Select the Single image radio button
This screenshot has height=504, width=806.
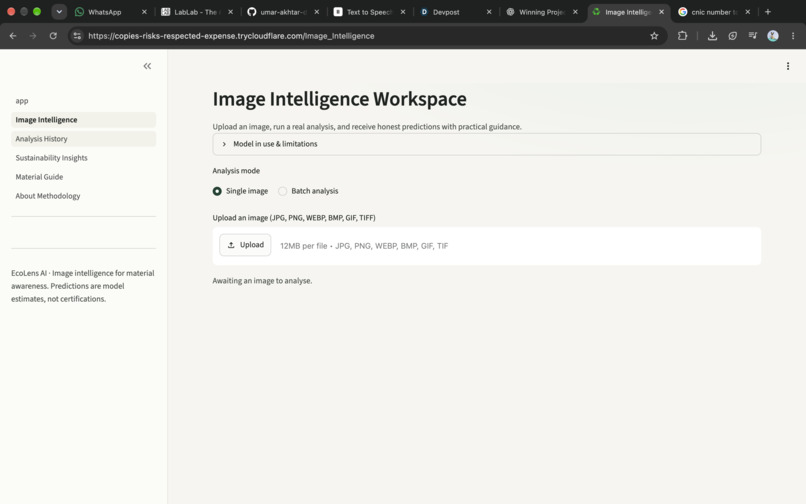[x=217, y=191]
